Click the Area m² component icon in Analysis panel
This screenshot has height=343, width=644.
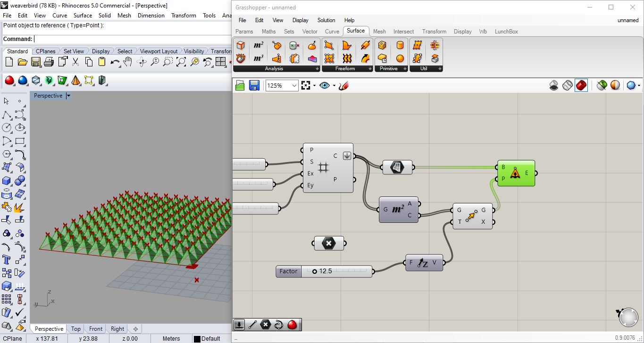click(259, 45)
